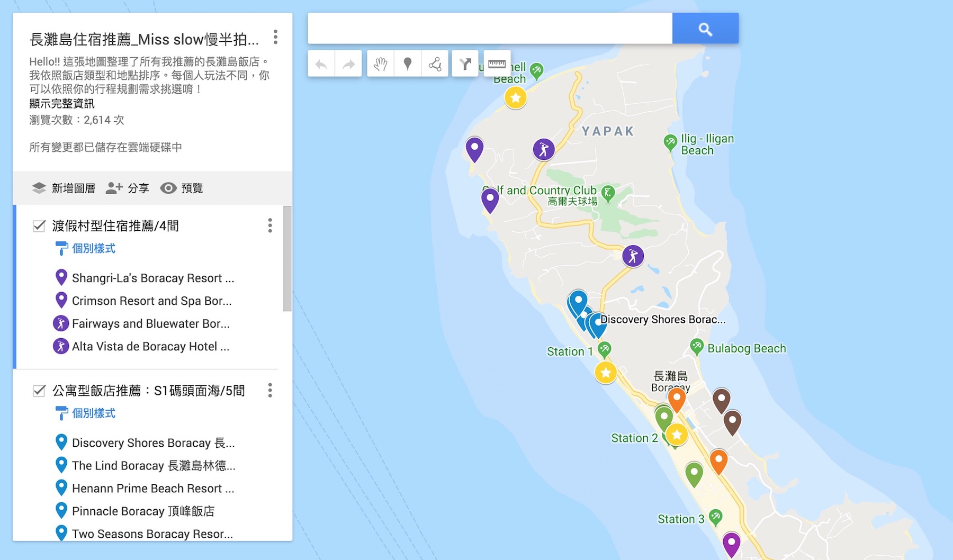Click 分享 to share the map

click(x=128, y=188)
